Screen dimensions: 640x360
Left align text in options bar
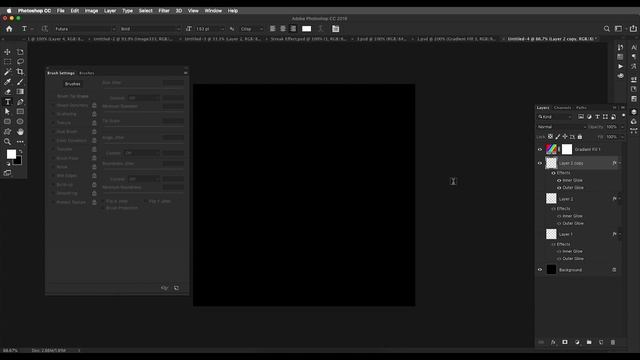coord(273,29)
